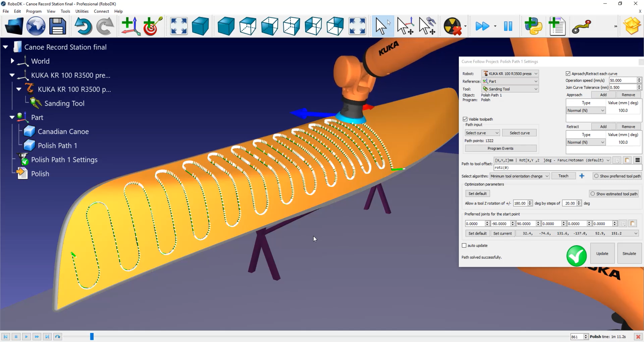Click the Update button
Screen dimensions: 644x342
tap(602, 254)
